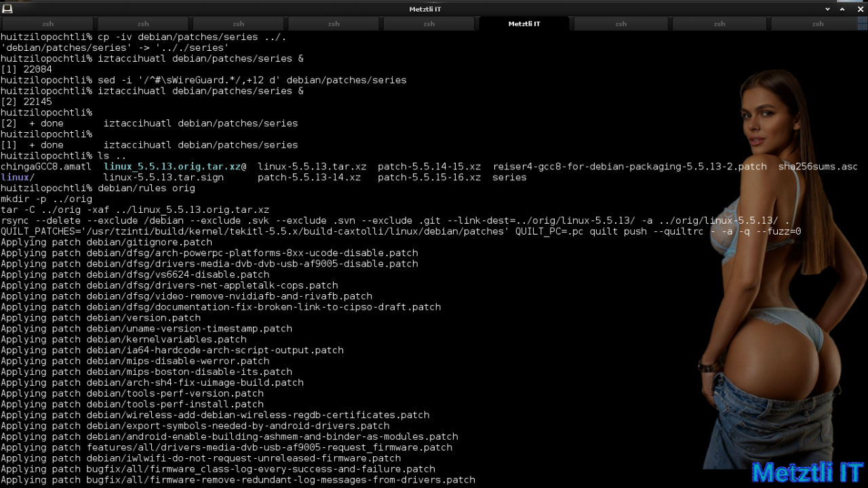The height and width of the screenshot is (488, 868).
Task: Click file name linux-5.5.13.tar.xz
Action: click(312, 166)
